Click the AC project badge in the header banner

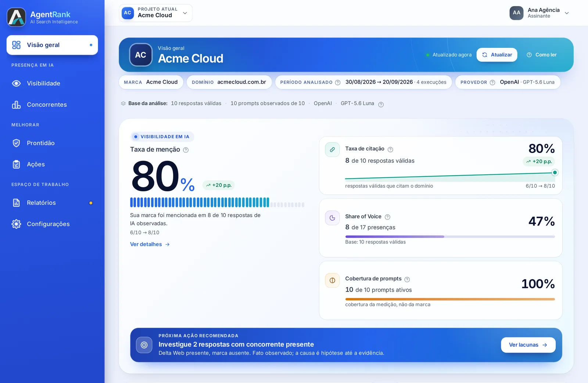pyautogui.click(x=141, y=55)
